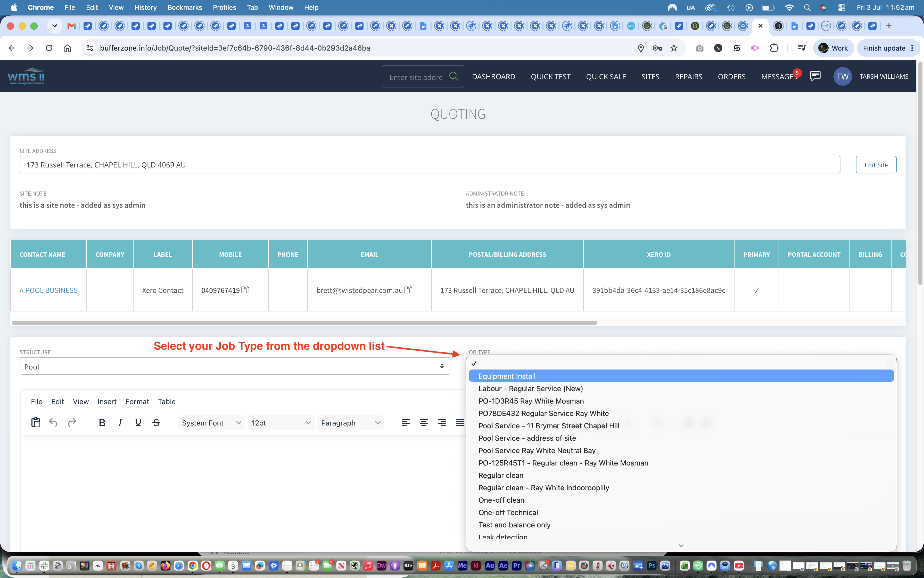Pick Regular clean - Ray White Indooroopilly
The image size is (924, 578).
pyautogui.click(x=681, y=487)
